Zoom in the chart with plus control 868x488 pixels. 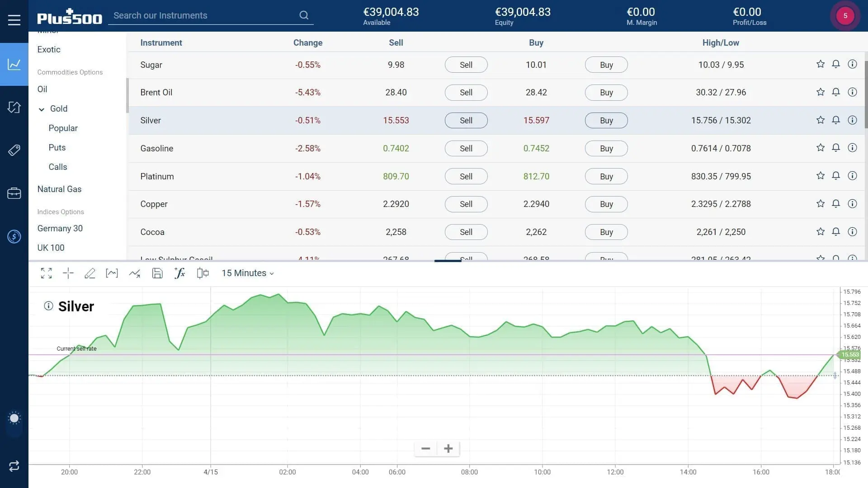(x=448, y=448)
